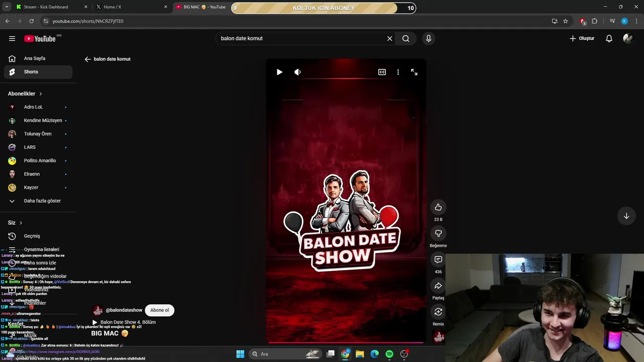Open the account avatar menu
This screenshot has height=362, width=644.
[628, 39]
